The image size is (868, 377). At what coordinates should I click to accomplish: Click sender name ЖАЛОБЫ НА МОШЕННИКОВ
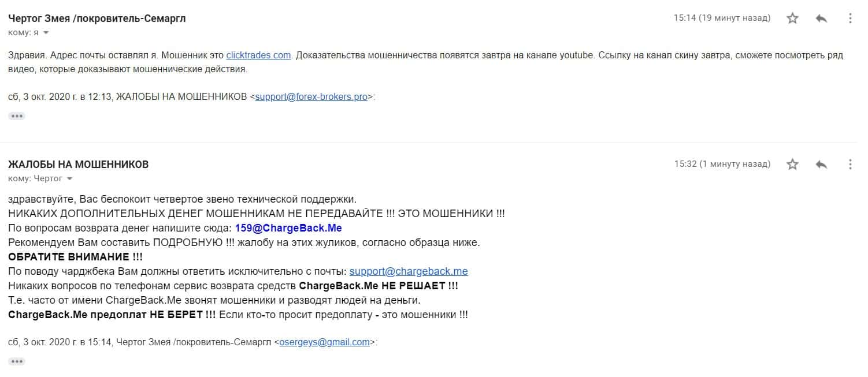(x=79, y=165)
